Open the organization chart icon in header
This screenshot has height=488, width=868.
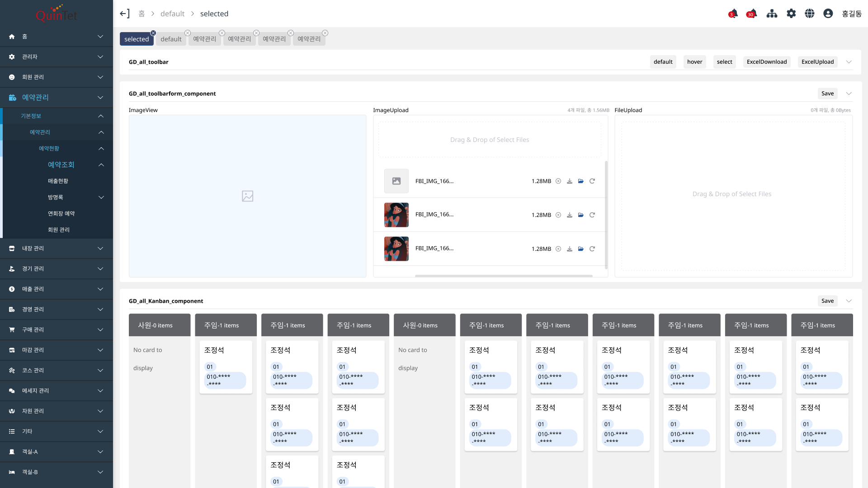[772, 14]
